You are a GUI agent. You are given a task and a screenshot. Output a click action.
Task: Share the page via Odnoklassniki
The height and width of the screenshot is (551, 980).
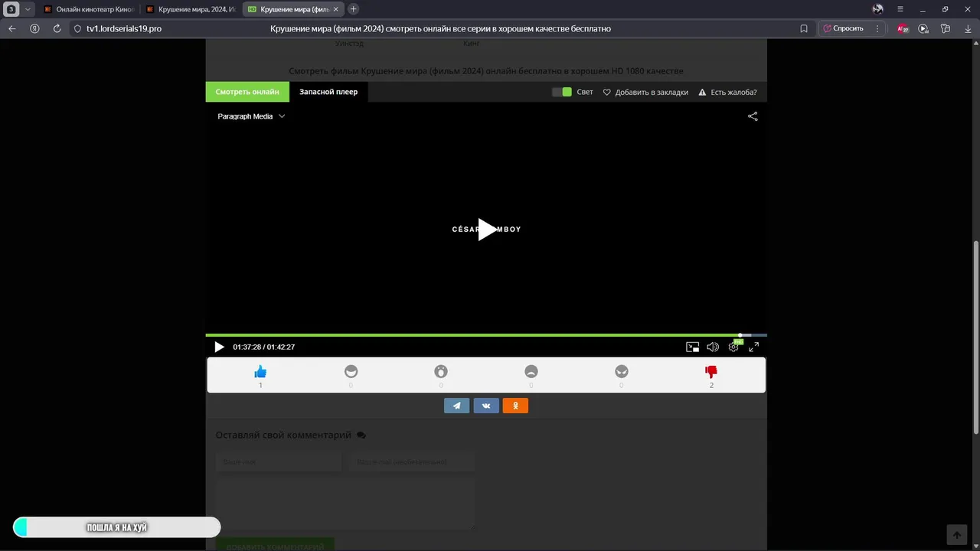(515, 406)
